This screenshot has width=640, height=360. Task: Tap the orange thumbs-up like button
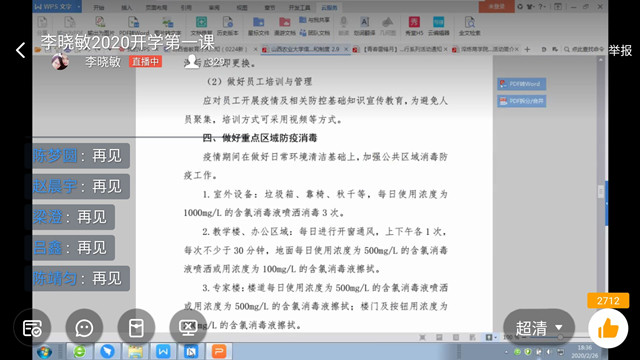click(x=608, y=329)
